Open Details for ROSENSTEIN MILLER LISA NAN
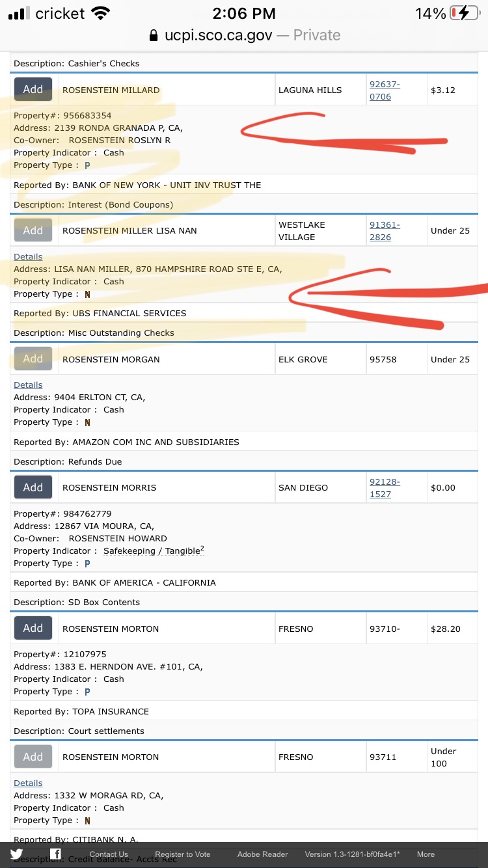Screen dimensions: 488x868 point(28,256)
